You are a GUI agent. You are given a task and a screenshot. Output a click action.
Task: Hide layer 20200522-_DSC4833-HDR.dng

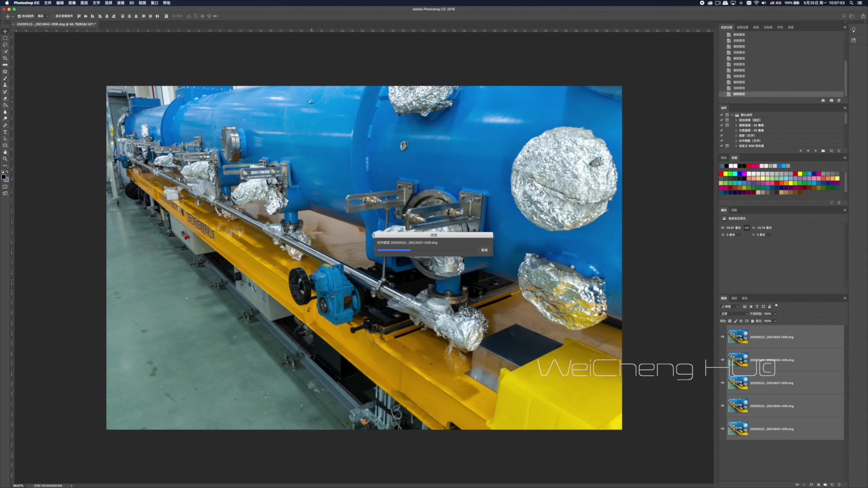pos(722,337)
